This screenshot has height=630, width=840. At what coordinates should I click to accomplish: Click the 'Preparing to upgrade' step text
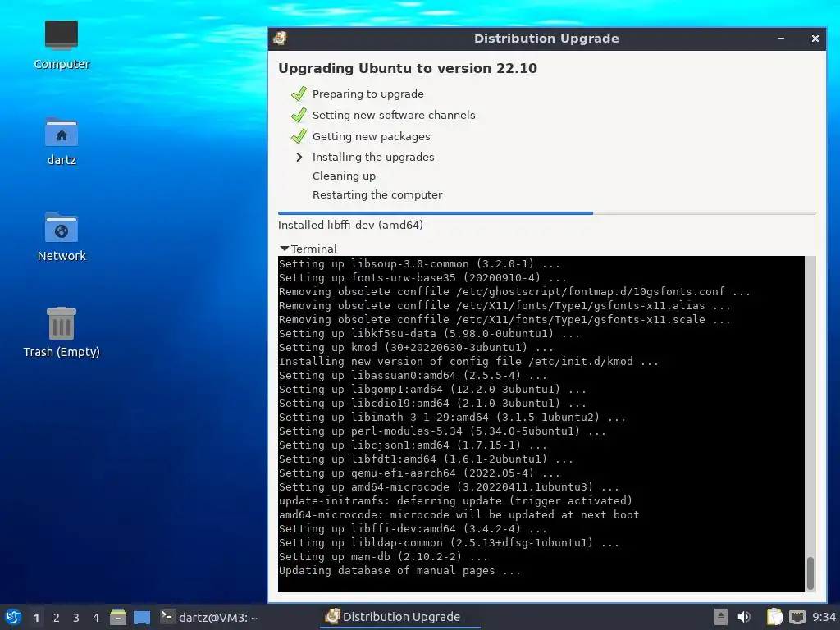[x=368, y=94]
